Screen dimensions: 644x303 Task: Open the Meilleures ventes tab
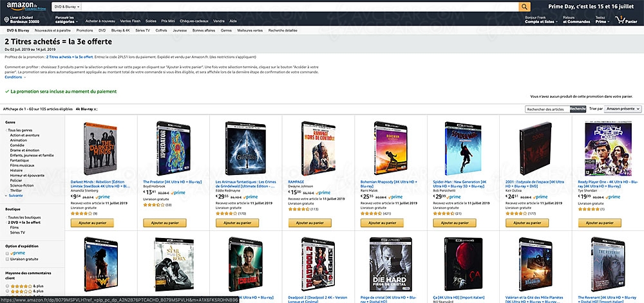coord(250,30)
